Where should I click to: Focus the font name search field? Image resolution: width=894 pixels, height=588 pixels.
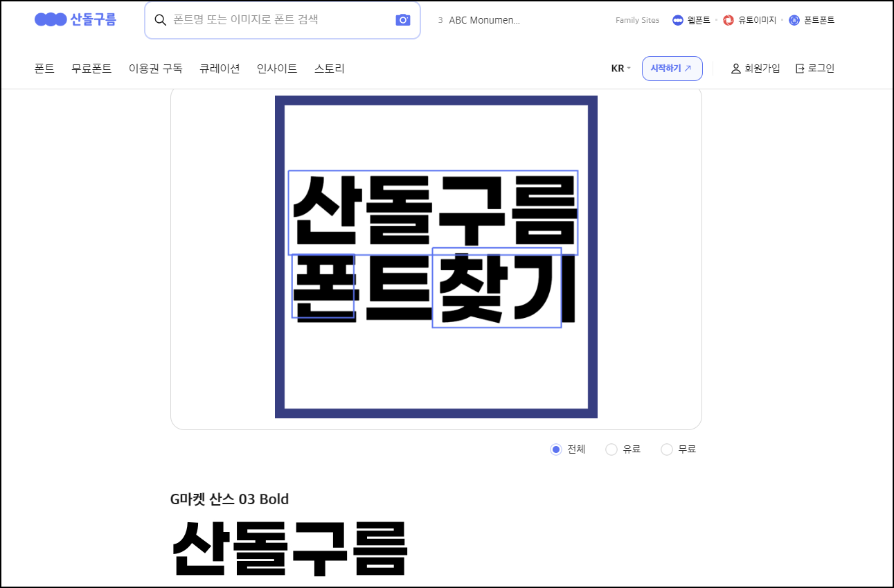coord(283,20)
